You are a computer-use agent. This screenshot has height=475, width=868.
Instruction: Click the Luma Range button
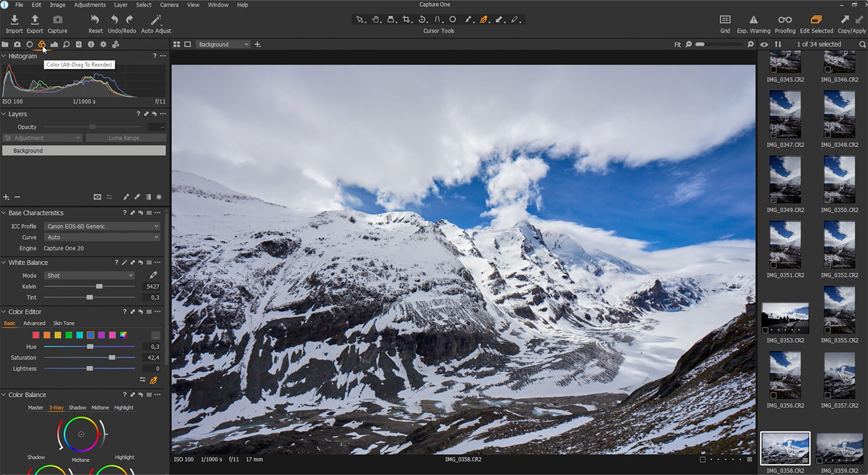point(126,138)
